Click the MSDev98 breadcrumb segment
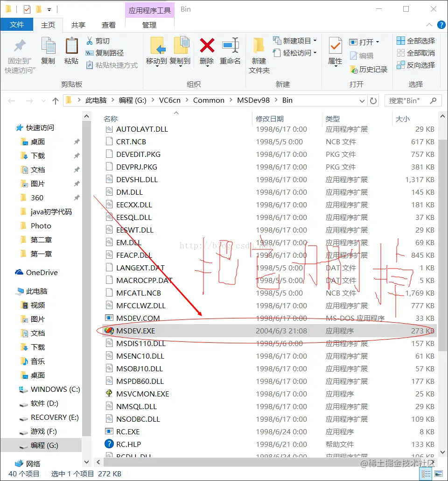 (253, 100)
